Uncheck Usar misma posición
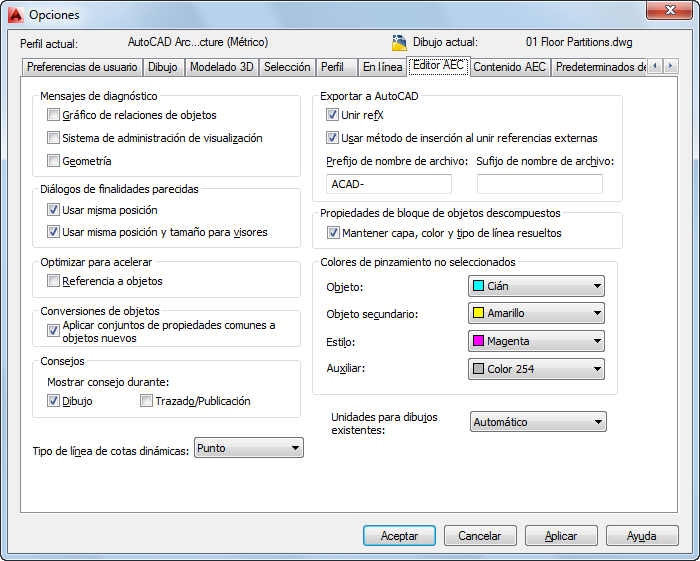Viewport: 700px width, 561px height. point(53,209)
